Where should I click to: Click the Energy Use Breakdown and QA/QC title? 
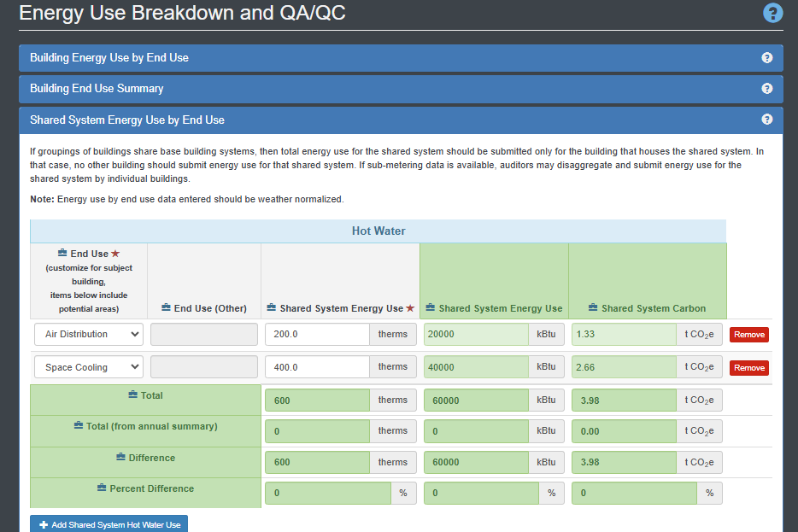click(182, 13)
